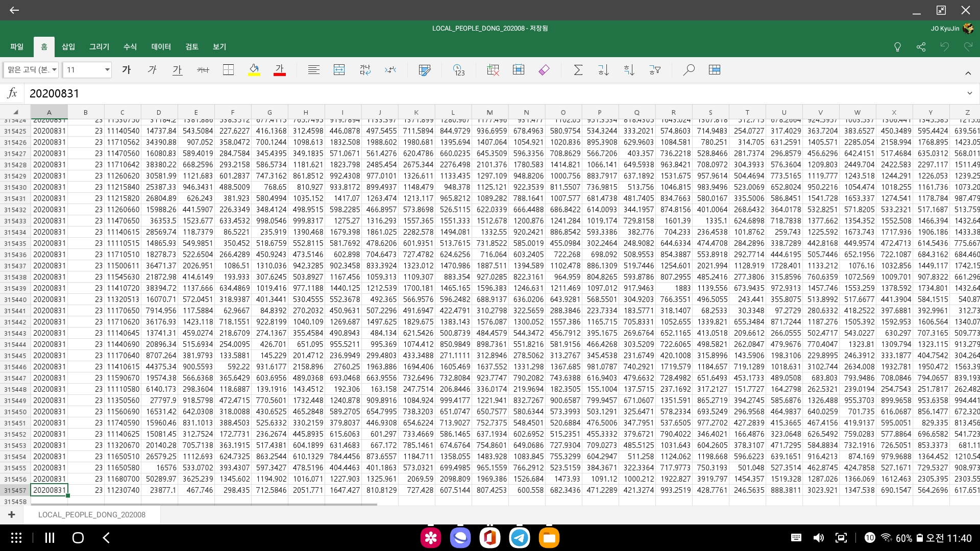Click the 파일 (File) menu button
This screenshot has height=551, width=980.
pyautogui.click(x=17, y=46)
